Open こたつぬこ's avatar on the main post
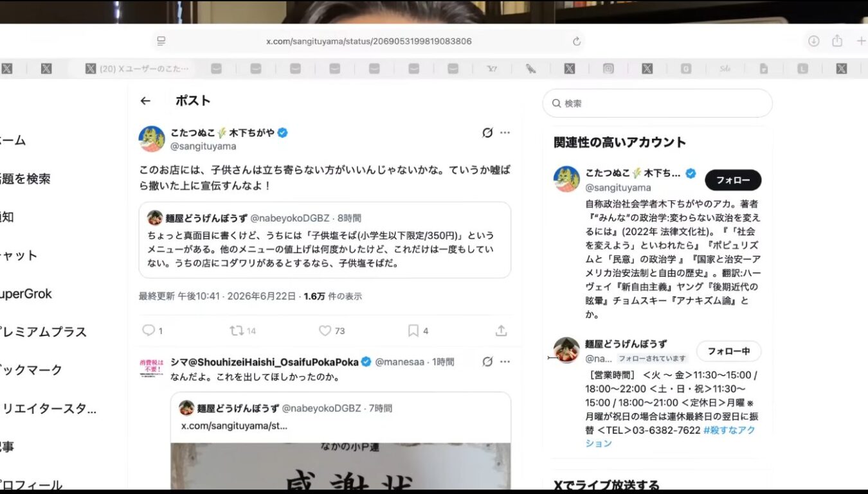 (152, 139)
